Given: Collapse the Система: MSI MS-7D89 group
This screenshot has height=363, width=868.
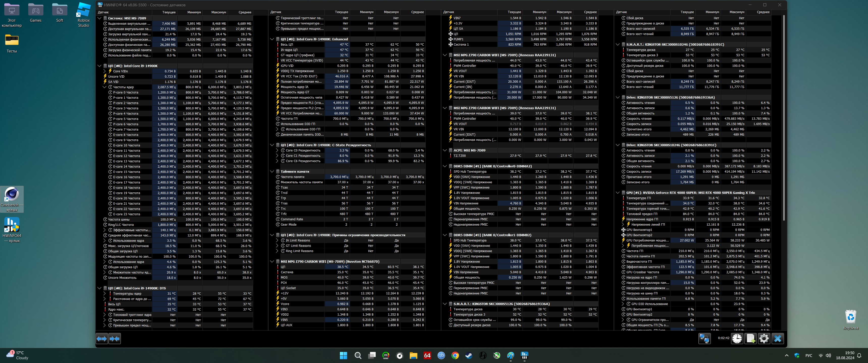Looking at the screenshot, I should [99, 18].
